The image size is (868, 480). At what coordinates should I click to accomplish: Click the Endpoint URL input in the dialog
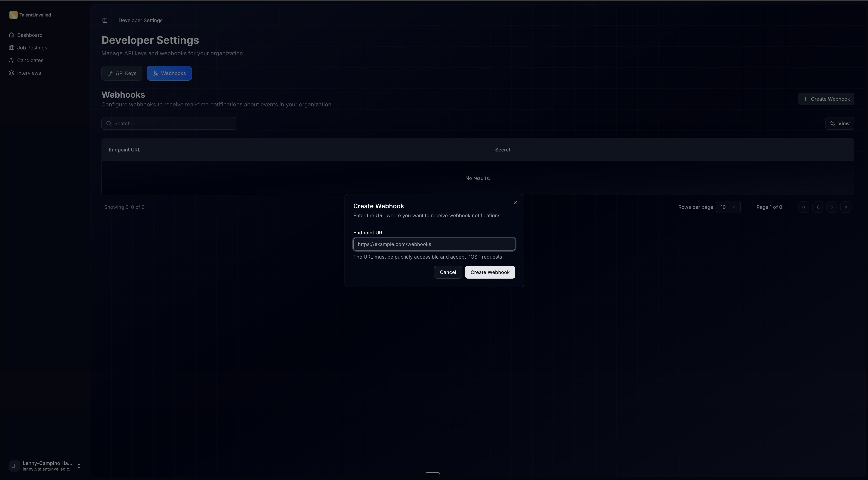coord(434,244)
